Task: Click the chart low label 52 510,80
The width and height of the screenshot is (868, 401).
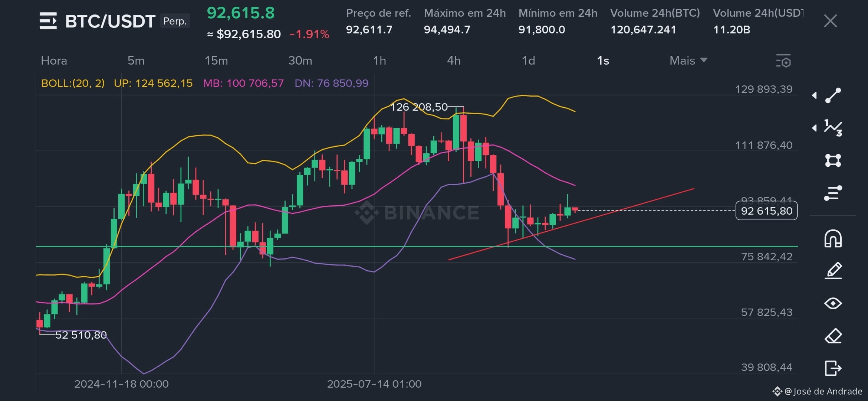Action: [x=81, y=335]
